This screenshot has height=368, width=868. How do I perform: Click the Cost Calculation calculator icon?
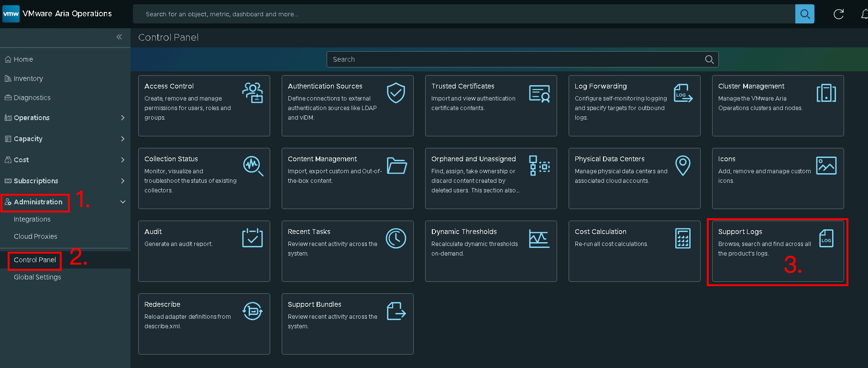[683, 238]
